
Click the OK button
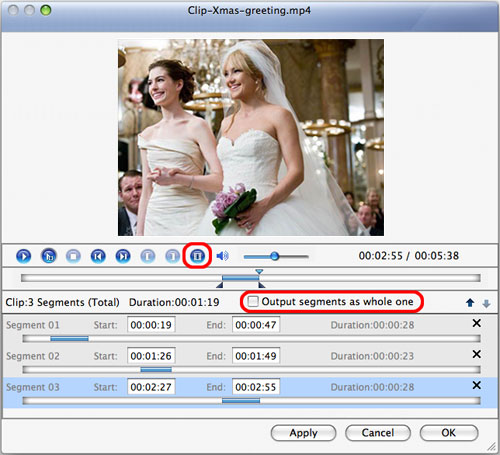[449, 433]
